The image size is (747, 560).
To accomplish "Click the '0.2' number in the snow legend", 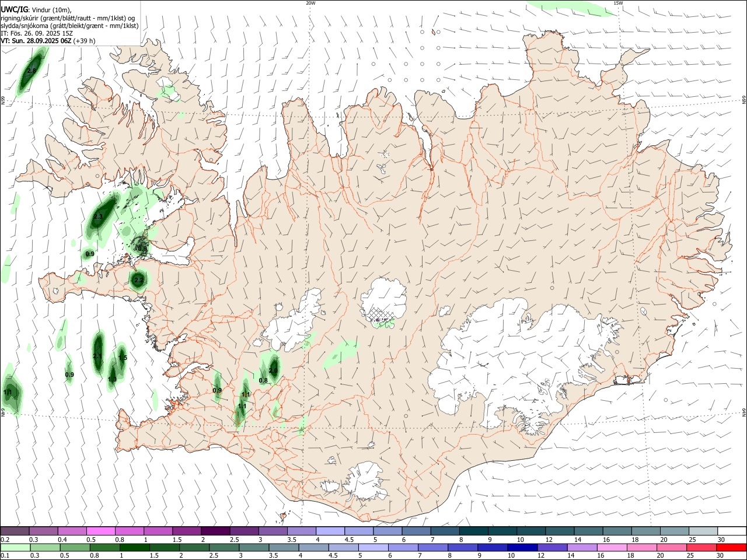I will click(x=5, y=539).
